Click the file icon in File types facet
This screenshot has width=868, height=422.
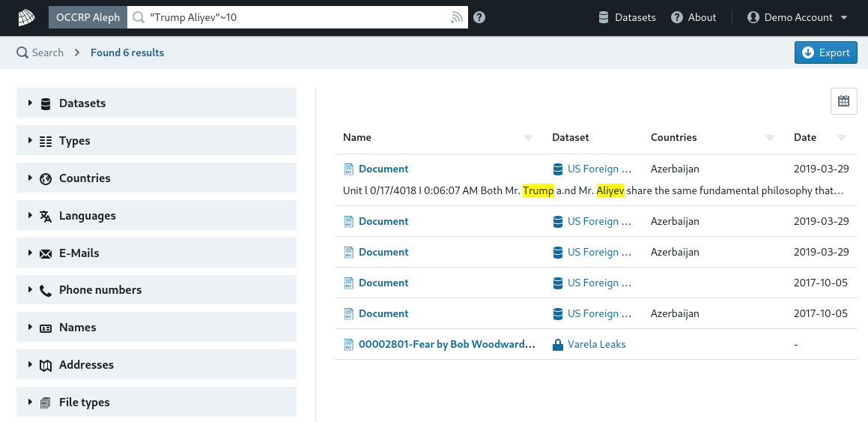coord(46,403)
